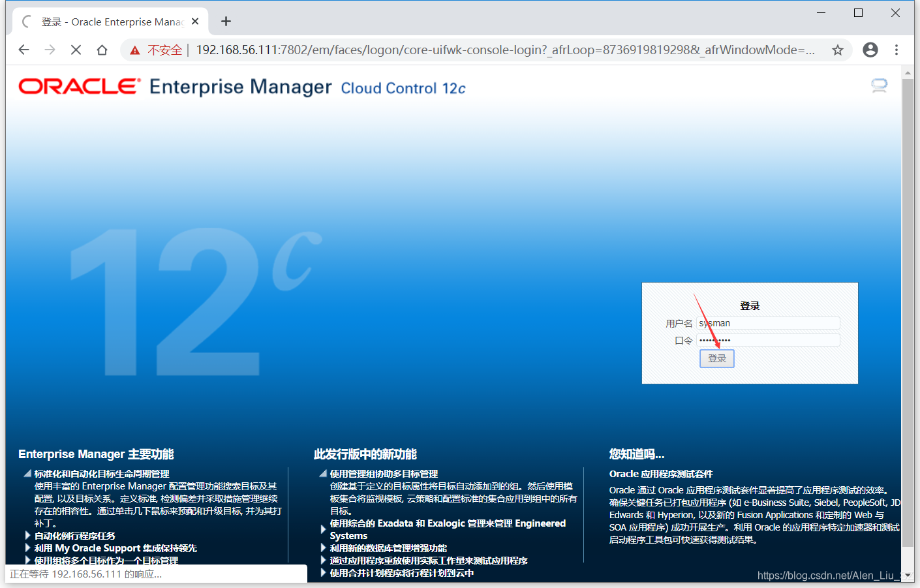This screenshot has height=588, width=920.
Task: Click the 您知道吗... heading
Action: tap(637, 454)
